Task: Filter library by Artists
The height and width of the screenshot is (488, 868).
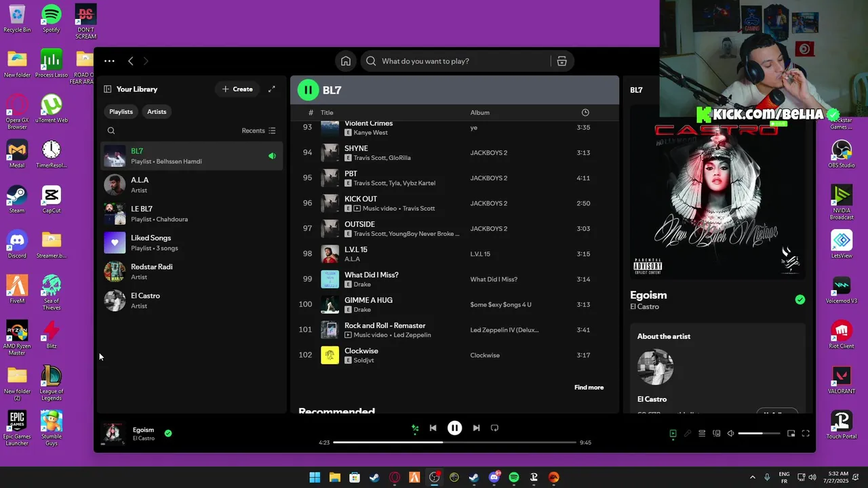Action: click(x=157, y=112)
